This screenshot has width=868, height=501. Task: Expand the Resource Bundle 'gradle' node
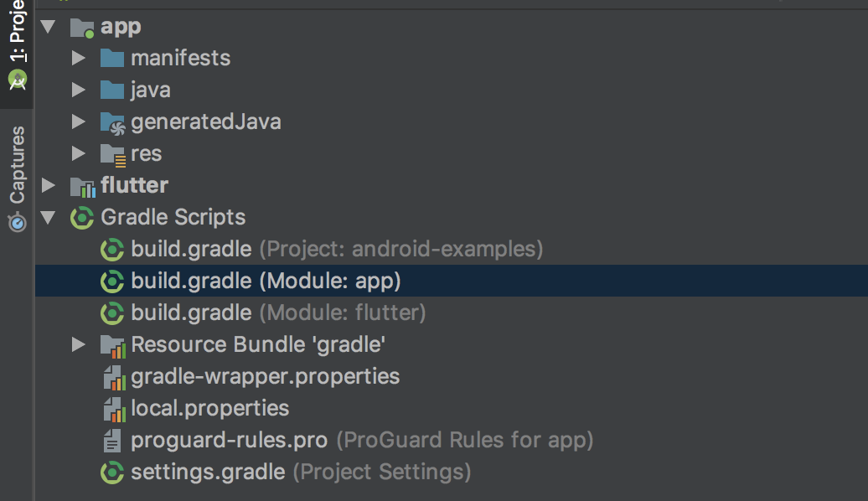click(x=78, y=345)
